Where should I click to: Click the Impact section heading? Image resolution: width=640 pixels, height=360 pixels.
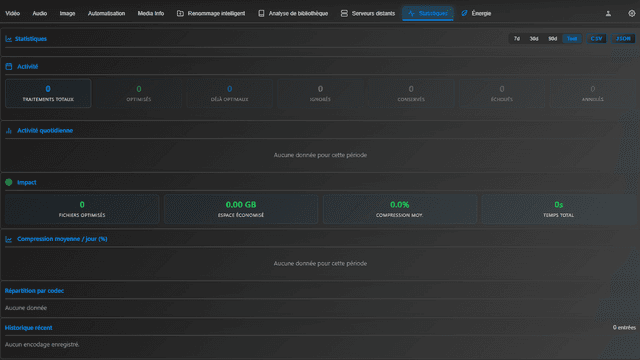(27, 182)
